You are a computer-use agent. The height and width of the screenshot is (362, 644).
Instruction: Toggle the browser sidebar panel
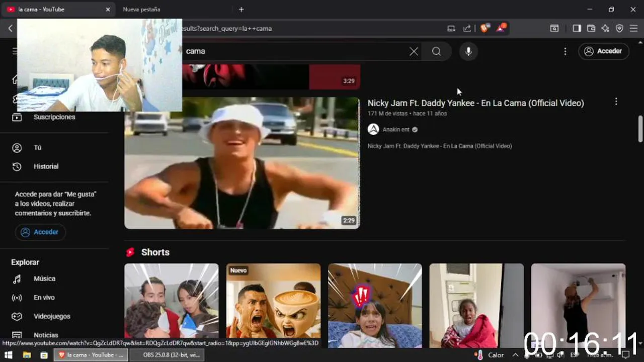pos(577,29)
